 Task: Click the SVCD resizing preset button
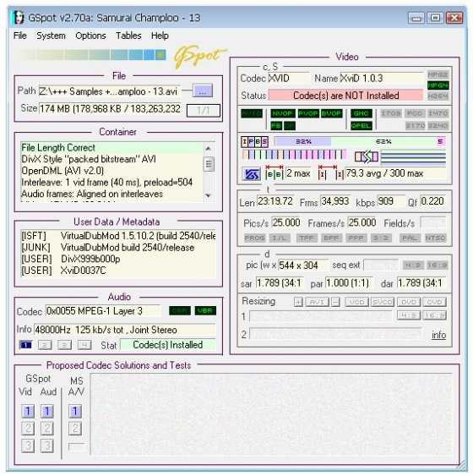(383, 302)
